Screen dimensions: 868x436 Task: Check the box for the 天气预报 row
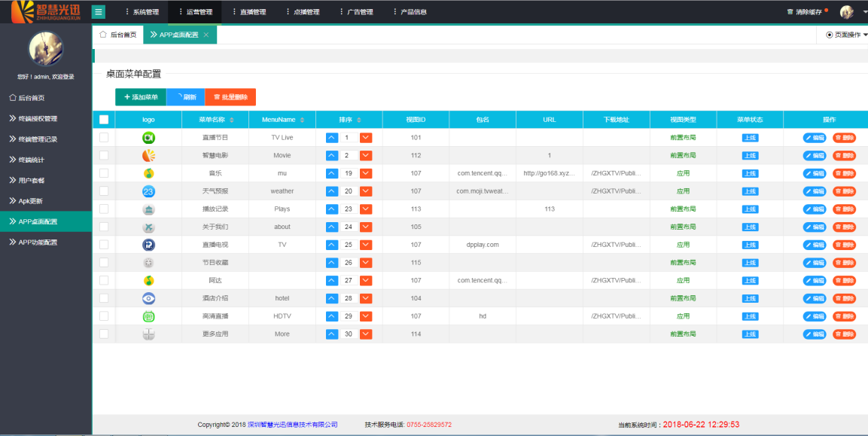tap(104, 191)
